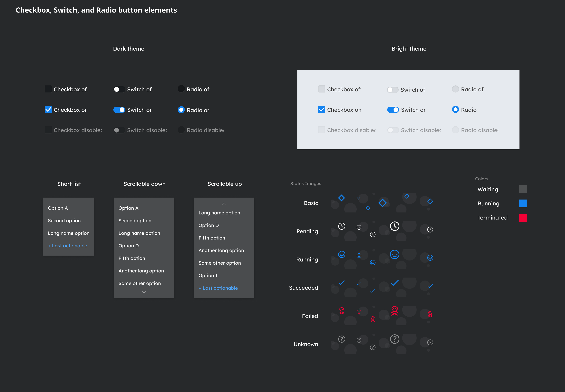Image resolution: width=565 pixels, height=392 pixels.
Task: Choose 'Fifth option' in the Scrollable up list
Action: tap(212, 238)
